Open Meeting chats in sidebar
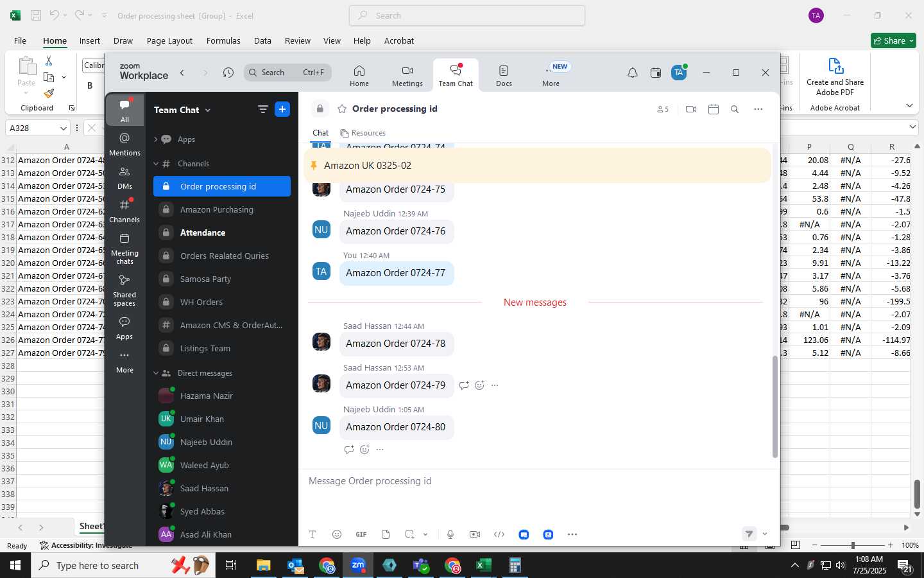Screen dimensions: 924x578 tap(124, 249)
